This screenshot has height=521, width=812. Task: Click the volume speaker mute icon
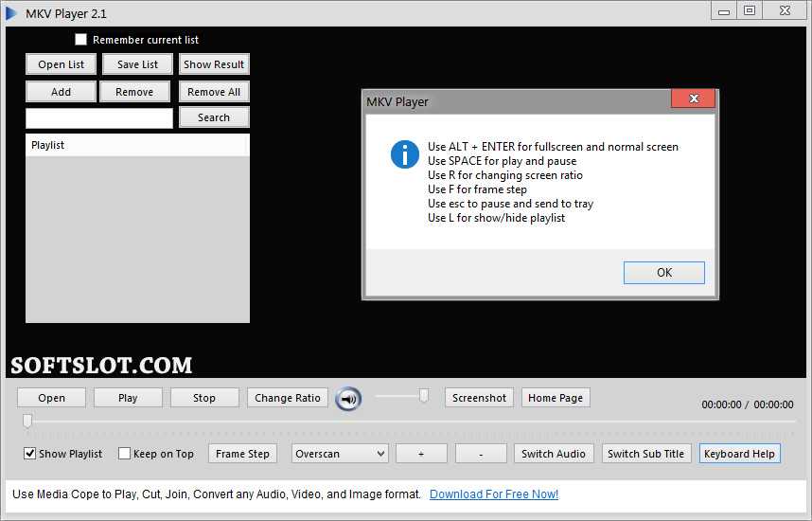(x=348, y=399)
